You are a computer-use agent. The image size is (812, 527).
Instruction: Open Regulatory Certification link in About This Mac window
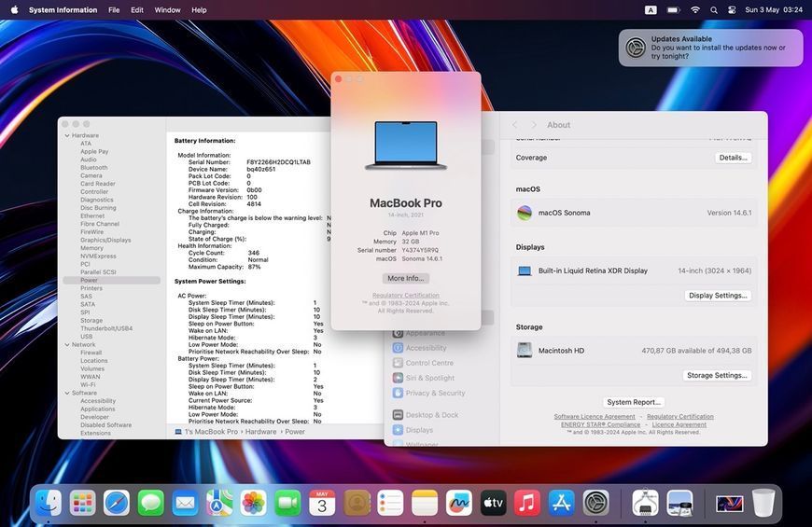coord(405,295)
